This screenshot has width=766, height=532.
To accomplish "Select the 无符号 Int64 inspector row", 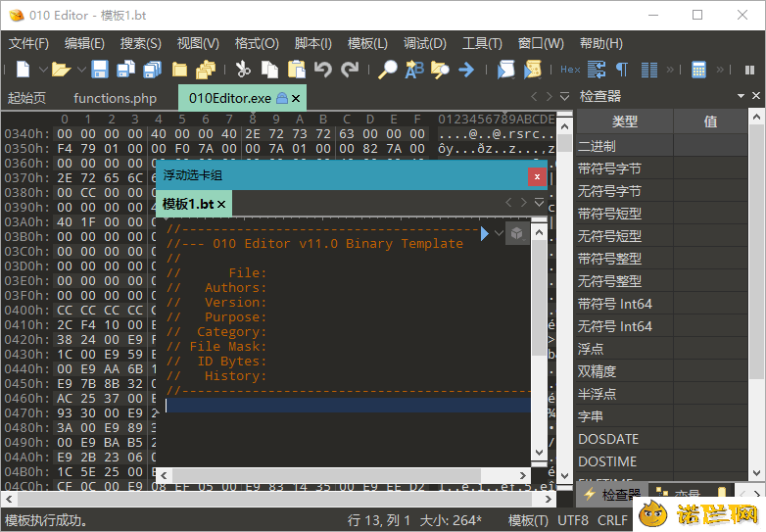I will 661,326.
